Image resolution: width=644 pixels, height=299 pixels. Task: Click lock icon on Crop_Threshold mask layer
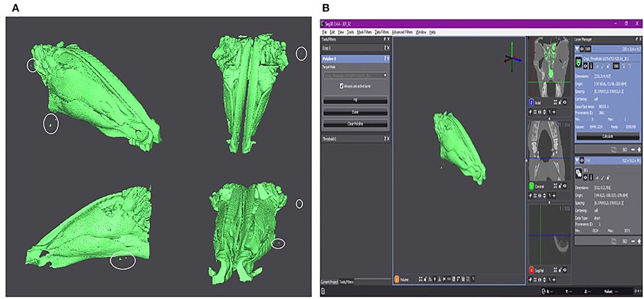[608, 66]
